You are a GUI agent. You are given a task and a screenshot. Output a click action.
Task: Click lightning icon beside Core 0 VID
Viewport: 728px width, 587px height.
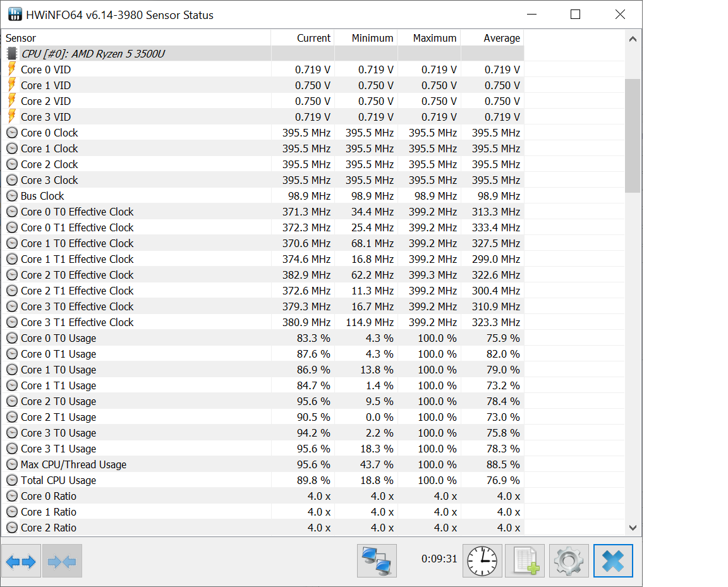pos(12,70)
